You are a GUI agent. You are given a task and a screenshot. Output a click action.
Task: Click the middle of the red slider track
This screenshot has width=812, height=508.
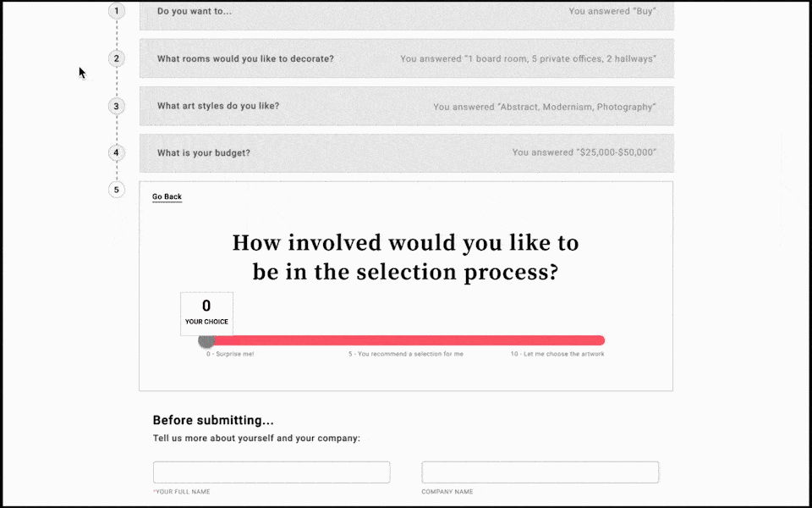406,340
